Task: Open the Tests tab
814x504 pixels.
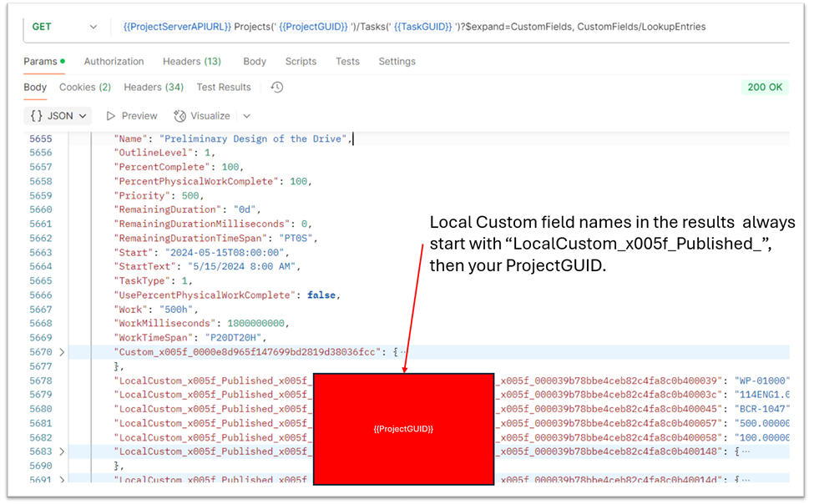Action: [x=347, y=61]
